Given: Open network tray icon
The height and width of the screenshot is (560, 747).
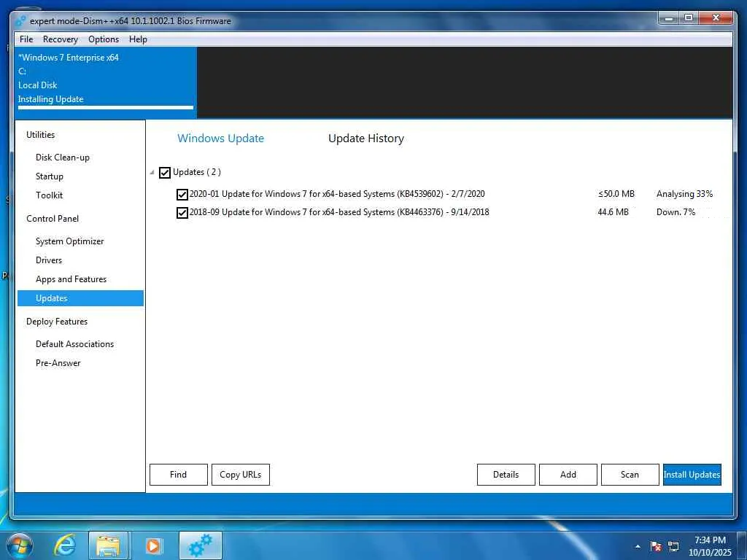Looking at the screenshot, I should pyautogui.click(x=673, y=547).
